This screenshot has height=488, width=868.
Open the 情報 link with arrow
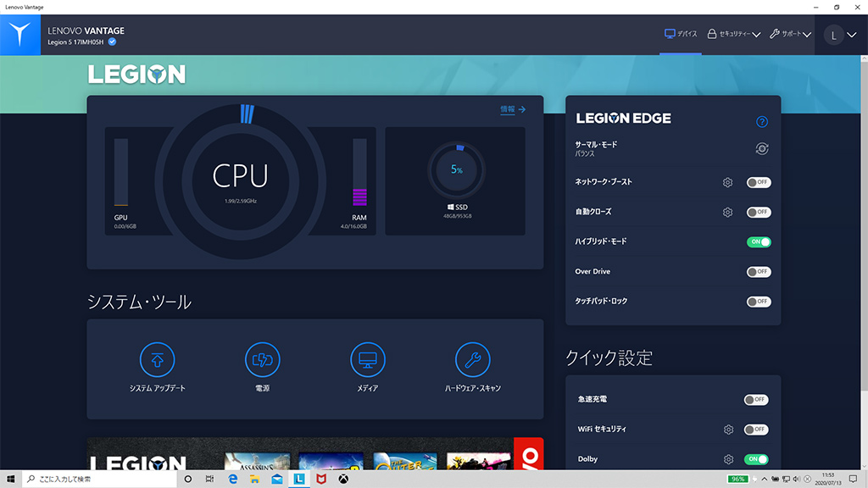[513, 109]
